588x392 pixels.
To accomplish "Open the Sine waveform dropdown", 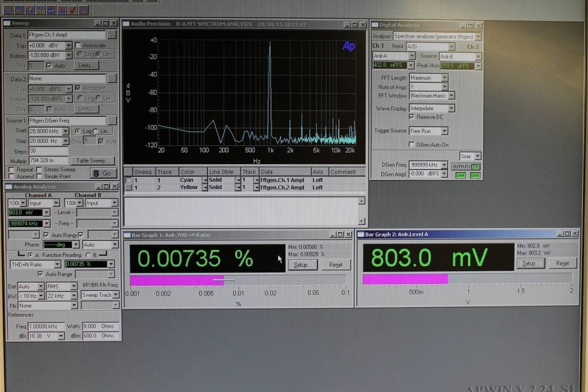I will click(x=478, y=156).
